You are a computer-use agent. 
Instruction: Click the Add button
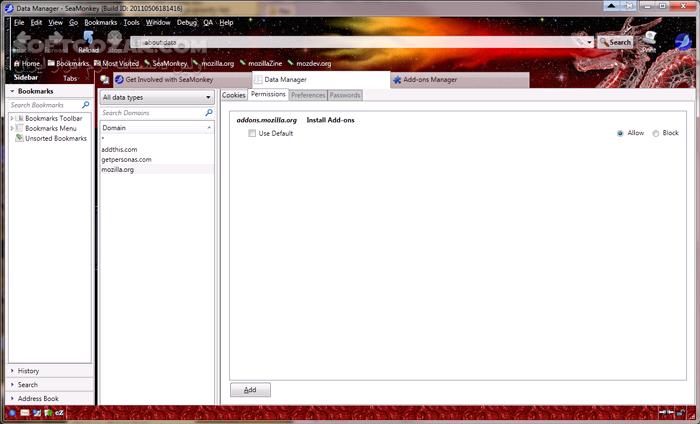pos(250,390)
